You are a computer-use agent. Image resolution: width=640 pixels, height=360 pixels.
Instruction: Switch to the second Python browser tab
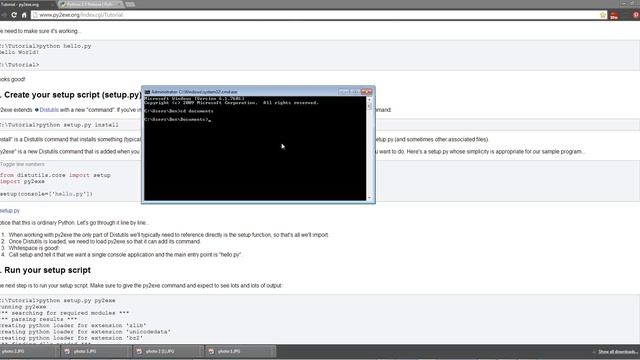(x=91, y=4)
